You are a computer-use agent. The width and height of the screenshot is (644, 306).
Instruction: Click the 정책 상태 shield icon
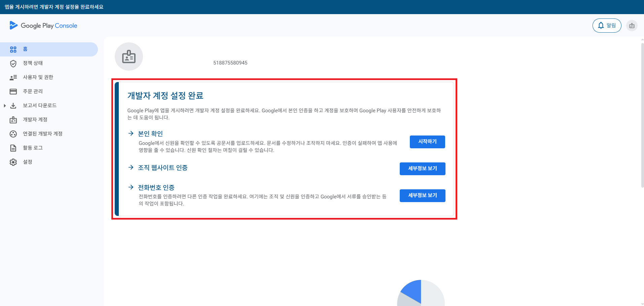point(13,64)
